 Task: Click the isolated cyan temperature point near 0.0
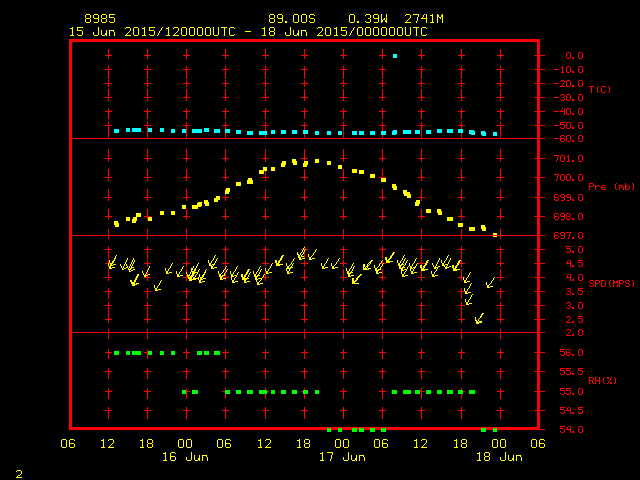[x=396, y=56]
